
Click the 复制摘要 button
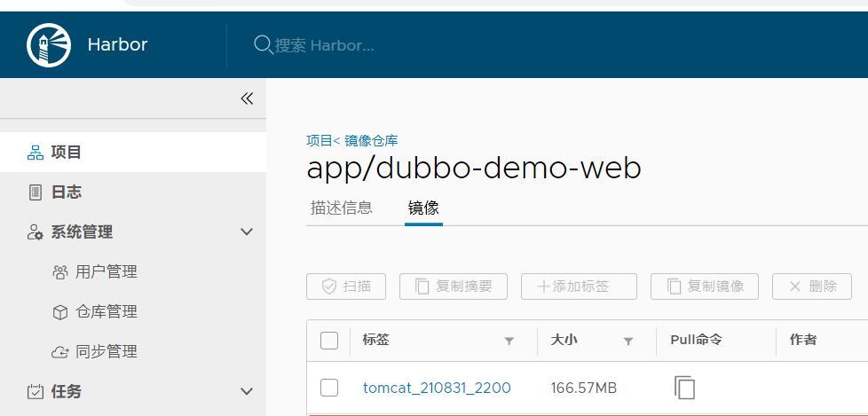[x=454, y=286]
